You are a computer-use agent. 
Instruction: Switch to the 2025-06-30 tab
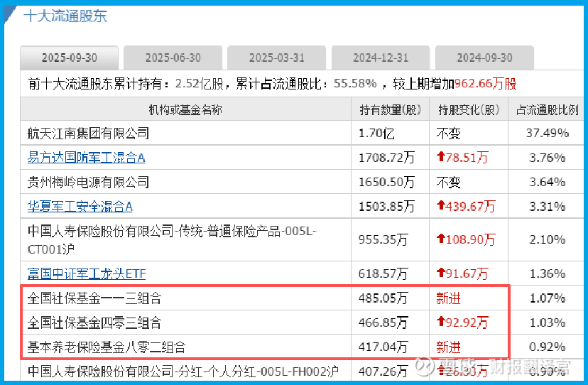click(x=173, y=58)
